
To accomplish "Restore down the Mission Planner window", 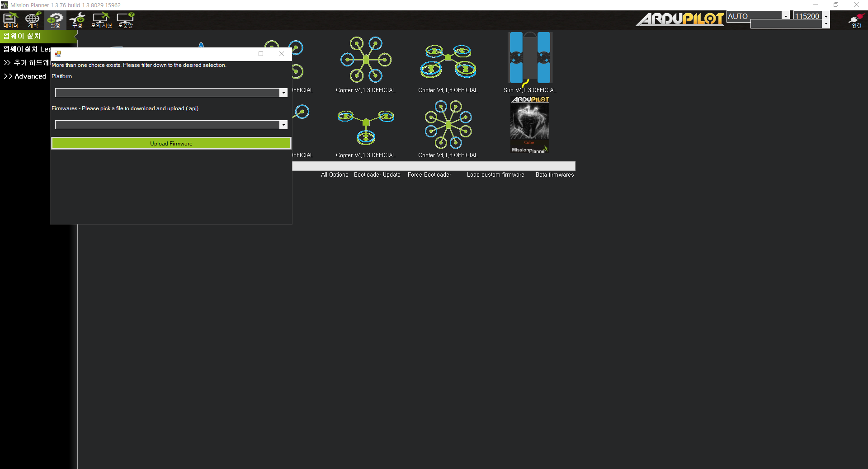I will 836,5.
